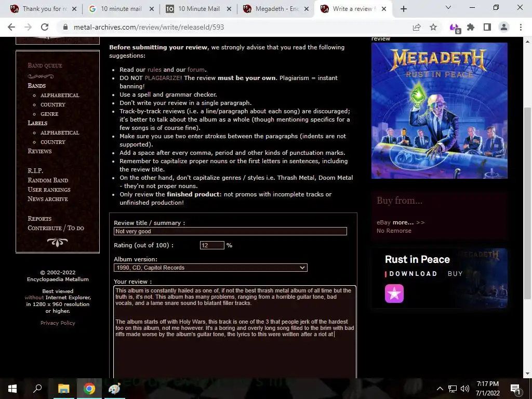Open the 'forum' link
Image resolution: width=532 pixels, height=399 pixels.
coord(196,70)
